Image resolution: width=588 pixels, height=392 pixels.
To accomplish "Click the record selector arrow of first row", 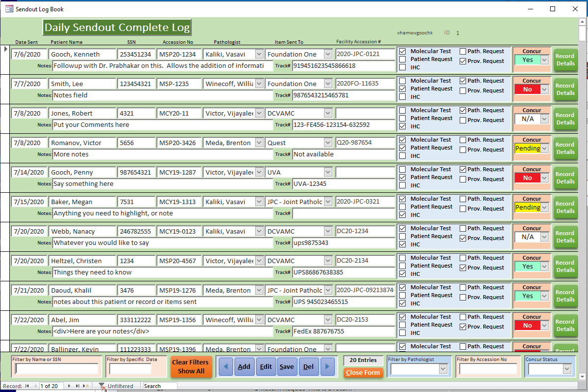I will click(5, 49).
